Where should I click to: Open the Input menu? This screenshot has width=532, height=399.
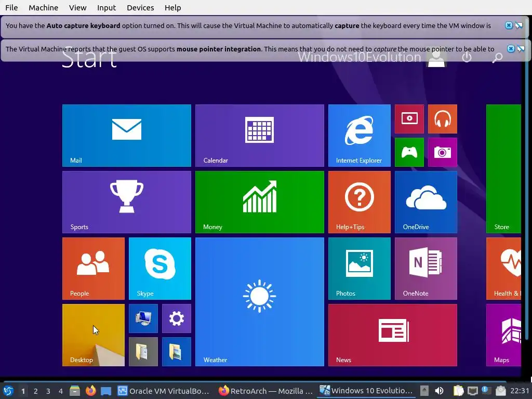(x=107, y=7)
